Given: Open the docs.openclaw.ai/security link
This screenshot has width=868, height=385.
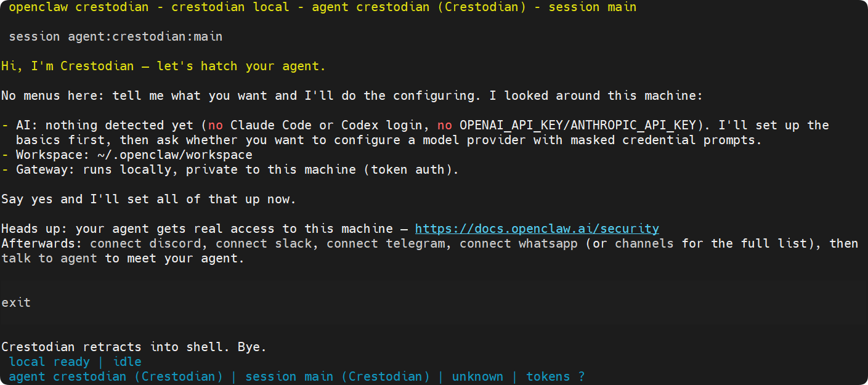Looking at the screenshot, I should (x=537, y=229).
